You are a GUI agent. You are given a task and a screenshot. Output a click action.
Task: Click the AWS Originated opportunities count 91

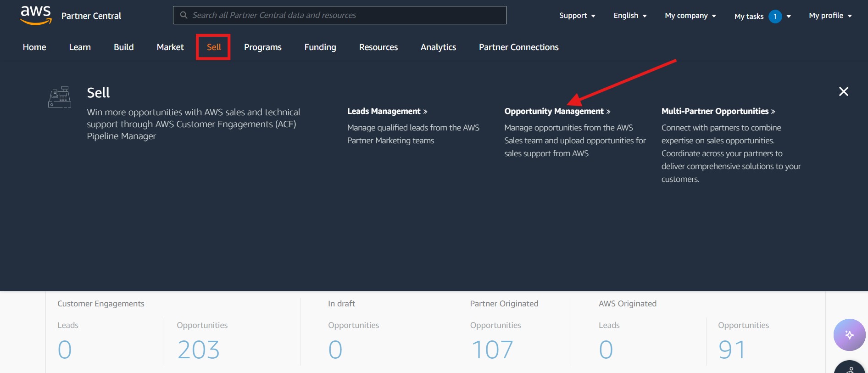click(732, 350)
